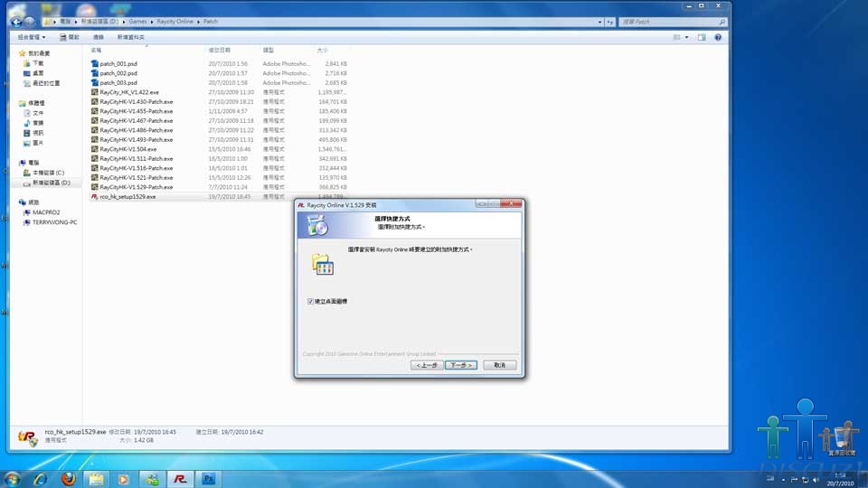The width and height of the screenshot is (868, 488).
Task: Switch to the Raycity installer taskbar icon
Action: tap(180, 479)
